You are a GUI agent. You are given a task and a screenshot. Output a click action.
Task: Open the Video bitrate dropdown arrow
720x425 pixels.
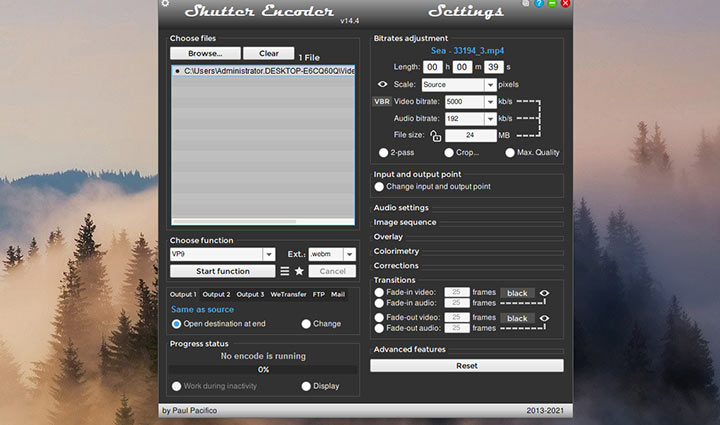(x=490, y=102)
